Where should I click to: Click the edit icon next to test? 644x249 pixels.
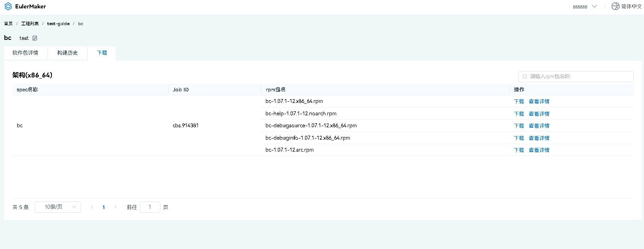coord(35,38)
